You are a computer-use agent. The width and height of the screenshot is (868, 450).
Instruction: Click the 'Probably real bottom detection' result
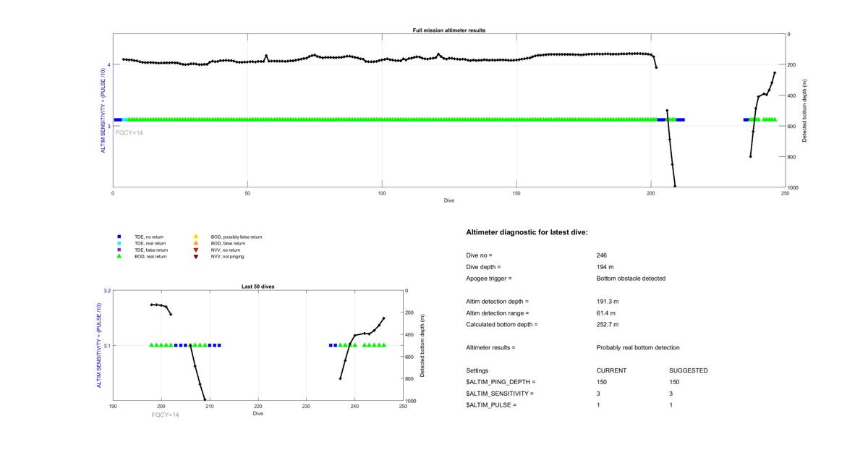638,347
